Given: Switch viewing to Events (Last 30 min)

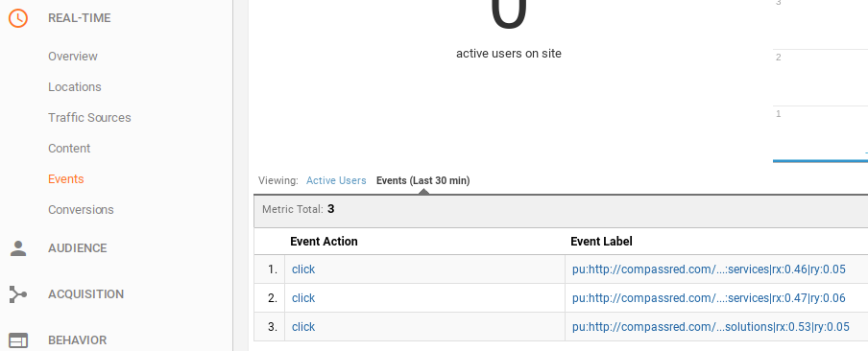Looking at the screenshot, I should coord(422,180).
